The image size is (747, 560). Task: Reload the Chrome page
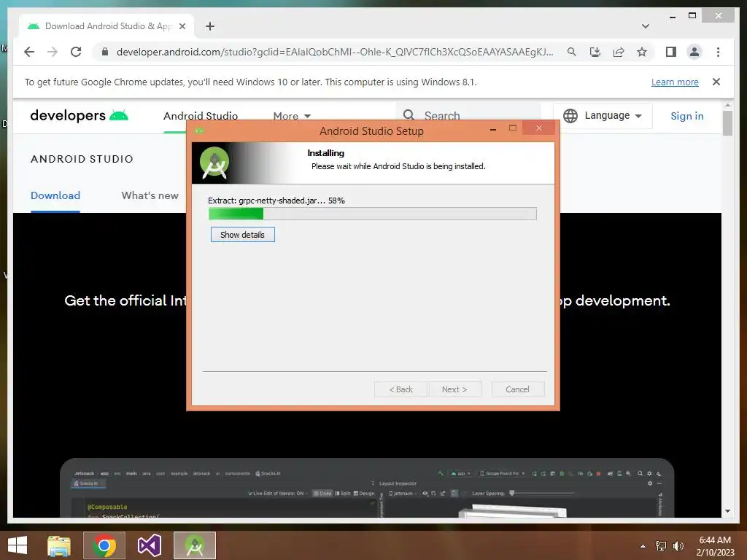click(76, 52)
